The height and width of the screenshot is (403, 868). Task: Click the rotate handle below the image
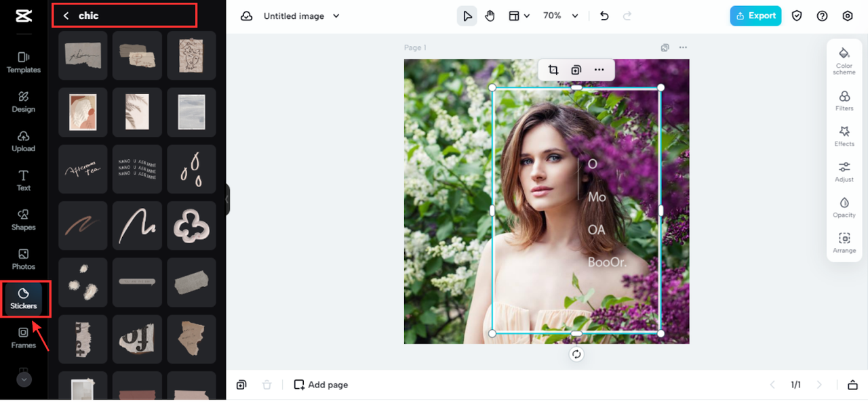point(576,354)
